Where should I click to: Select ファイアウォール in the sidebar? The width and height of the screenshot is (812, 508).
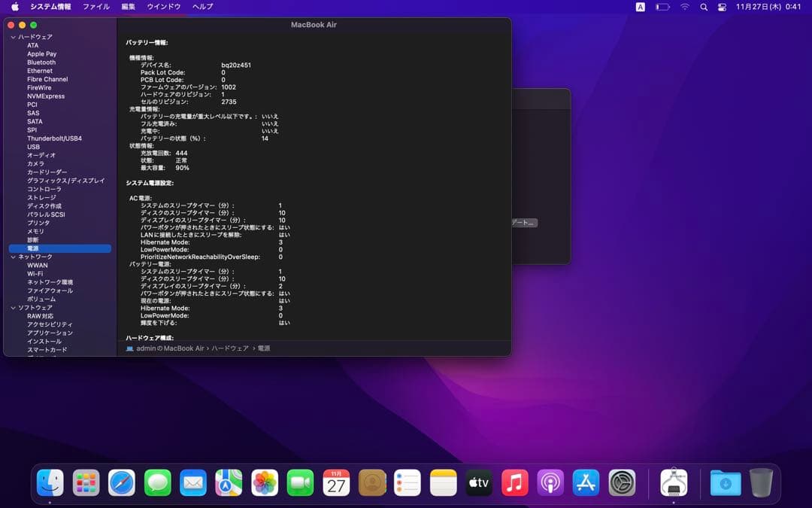click(50, 291)
